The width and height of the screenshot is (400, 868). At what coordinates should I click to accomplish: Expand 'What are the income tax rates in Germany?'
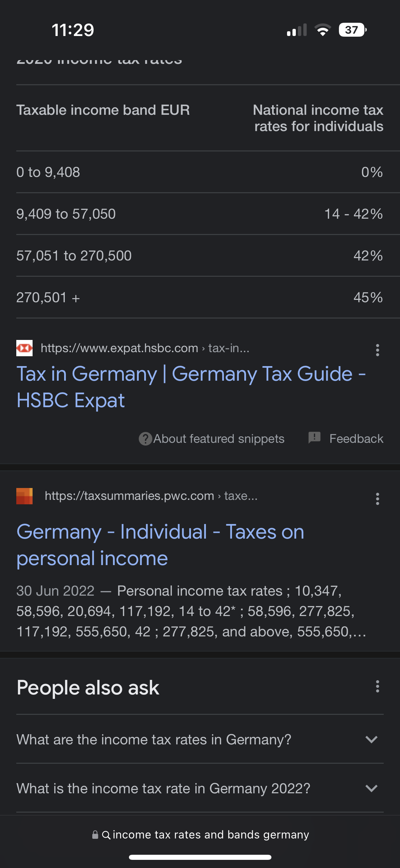200,739
